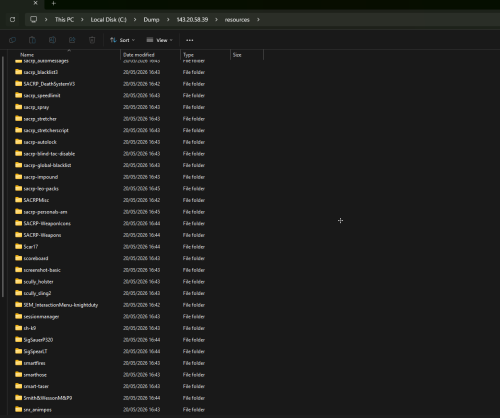Viewport: 500px width, 418px height.
Task: Select the SigSpearLT folder name
Action: [35, 351]
